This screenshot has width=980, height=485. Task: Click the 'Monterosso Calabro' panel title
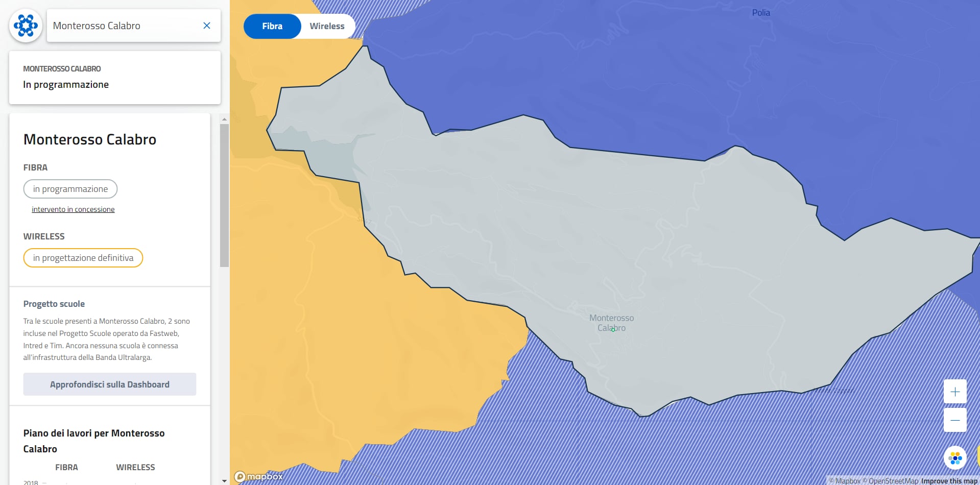[90, 139]
